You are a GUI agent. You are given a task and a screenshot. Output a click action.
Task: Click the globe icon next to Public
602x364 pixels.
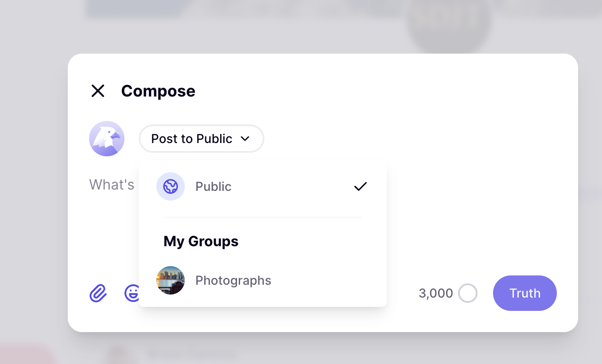(171, 186)
